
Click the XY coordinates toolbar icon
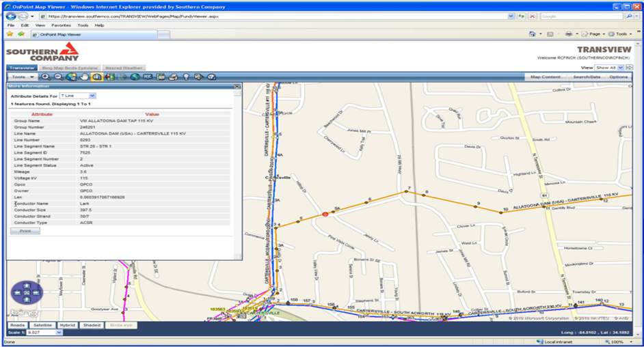148,77
